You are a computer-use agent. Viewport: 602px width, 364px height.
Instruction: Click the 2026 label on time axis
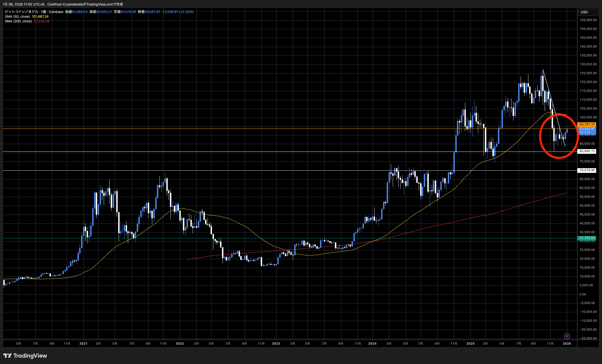567,344
